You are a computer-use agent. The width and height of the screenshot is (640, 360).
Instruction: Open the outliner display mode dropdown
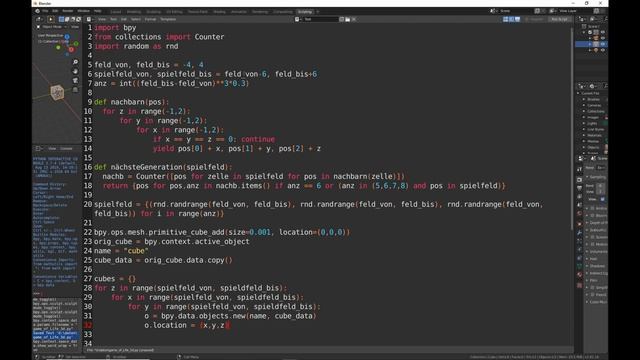pos(593,19)
